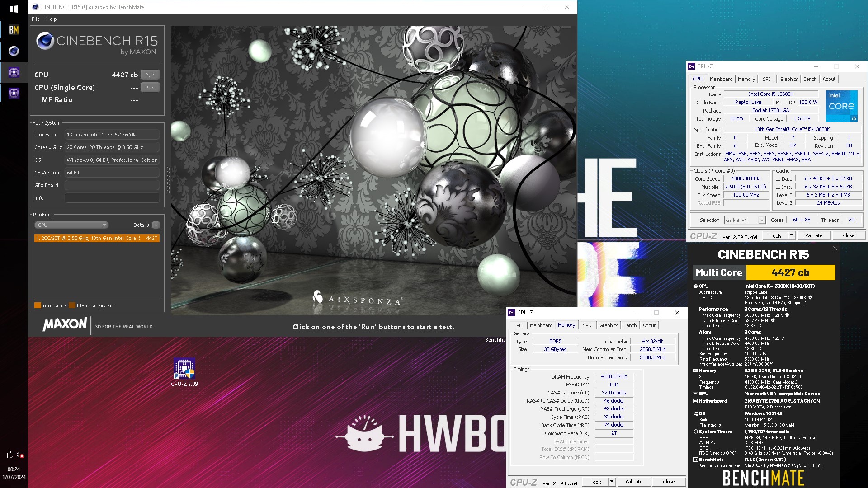
Task: Open the Windows Start menu
Action: (14, 9)
